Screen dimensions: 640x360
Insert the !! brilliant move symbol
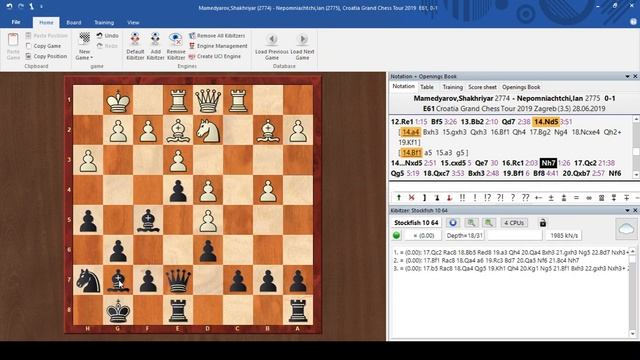462,198
